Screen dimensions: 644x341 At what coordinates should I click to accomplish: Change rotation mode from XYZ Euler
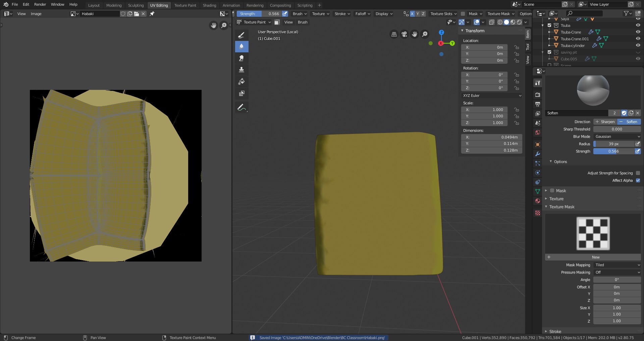[492, 96]
